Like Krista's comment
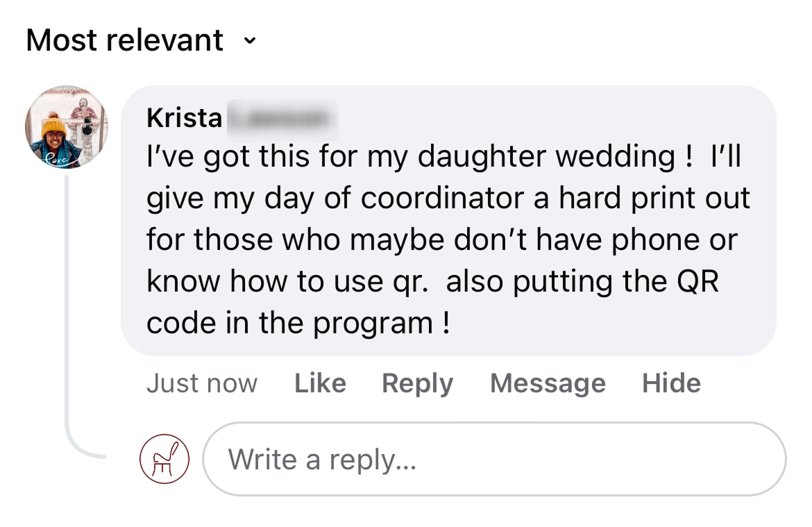Screen dimensions: 812x527 tap(320, 383)
